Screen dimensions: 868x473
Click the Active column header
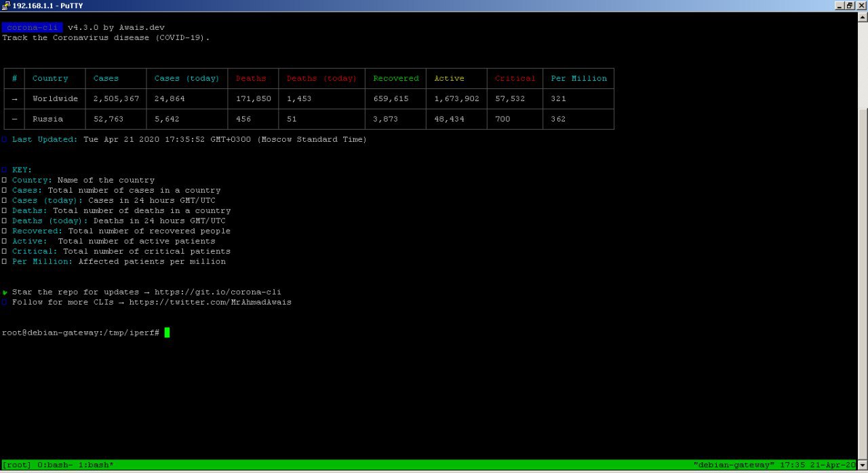(x=449, y=79)
